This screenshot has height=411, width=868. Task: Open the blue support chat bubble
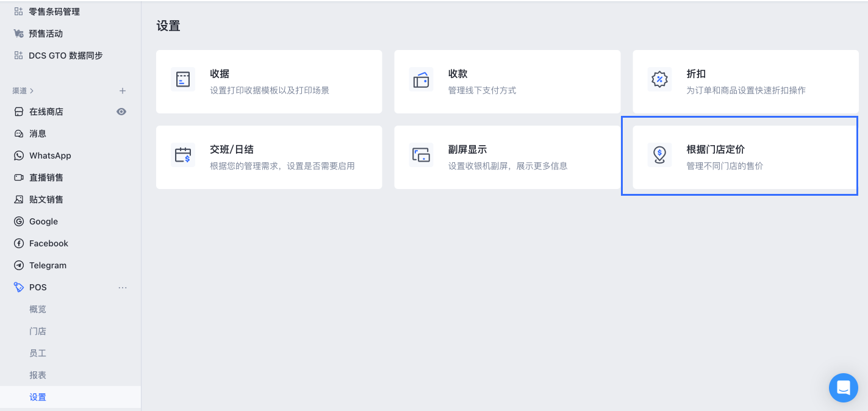click(844, 388)
